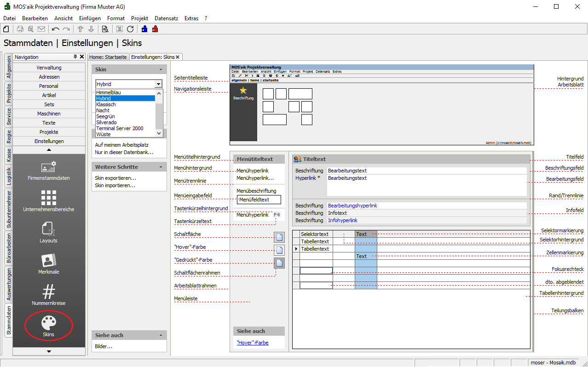Image resolution: width=588 pixels, height=367 pixels.
Task: Click the document search toolbar icon
Action: pos(105,29)
